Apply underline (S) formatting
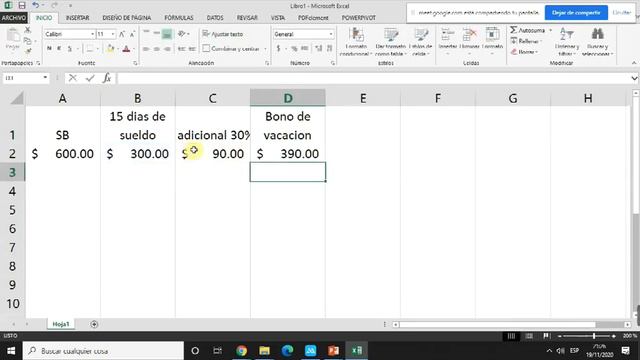640x360 pixels. pyautogui.click(x=69, y=49)
